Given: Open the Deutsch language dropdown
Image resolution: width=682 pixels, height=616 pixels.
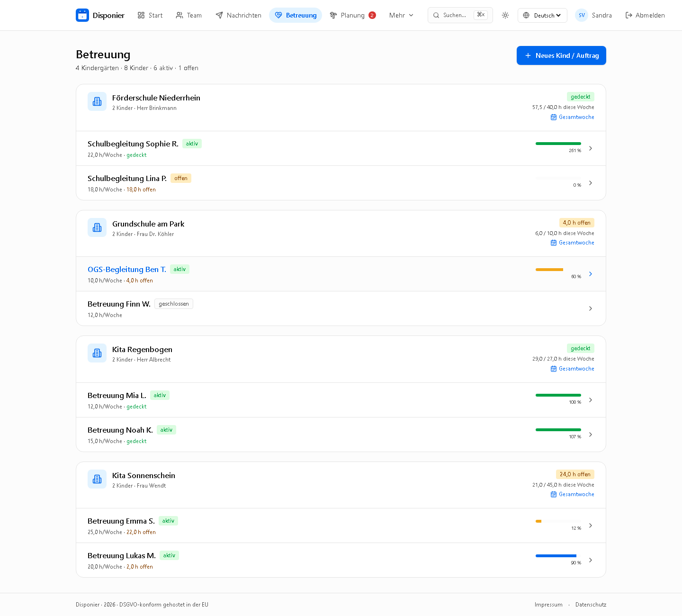Looking at the screenshot, I should pos(542,15).
